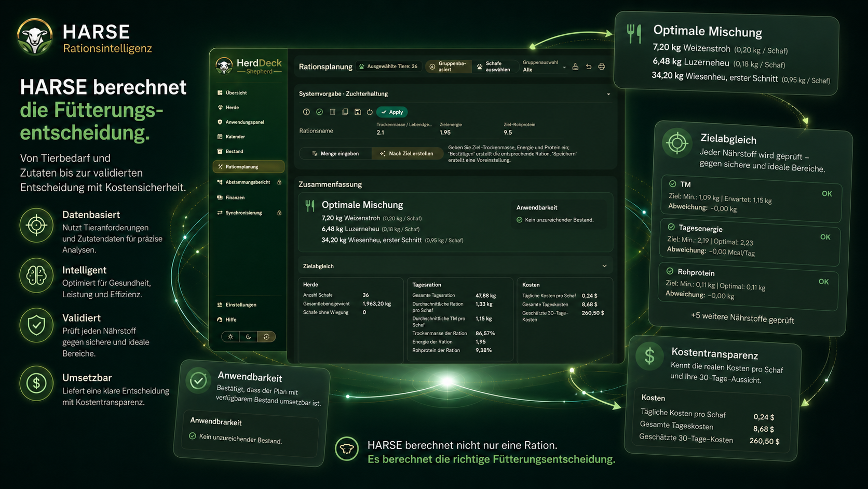Click the save disk icon
Image resolution: width=868 pixels, height=489 pixels.
[358, 112]
